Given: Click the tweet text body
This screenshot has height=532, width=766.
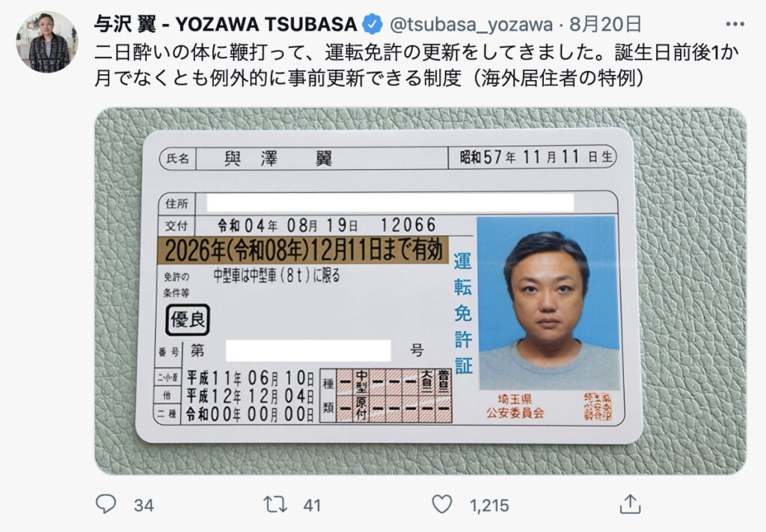Looking at the screenshot, I should [x=416, y=65].
